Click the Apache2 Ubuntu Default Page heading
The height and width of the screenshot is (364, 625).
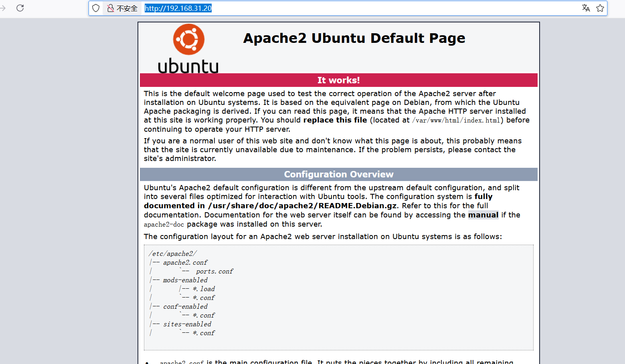(x=354, y=38)
